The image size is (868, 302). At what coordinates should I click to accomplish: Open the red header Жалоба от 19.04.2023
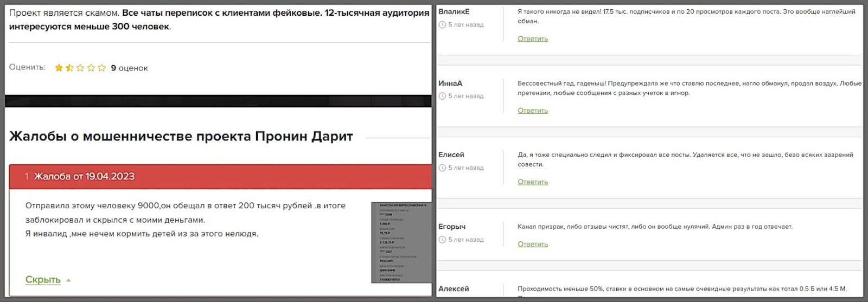(x=84, y=177)
